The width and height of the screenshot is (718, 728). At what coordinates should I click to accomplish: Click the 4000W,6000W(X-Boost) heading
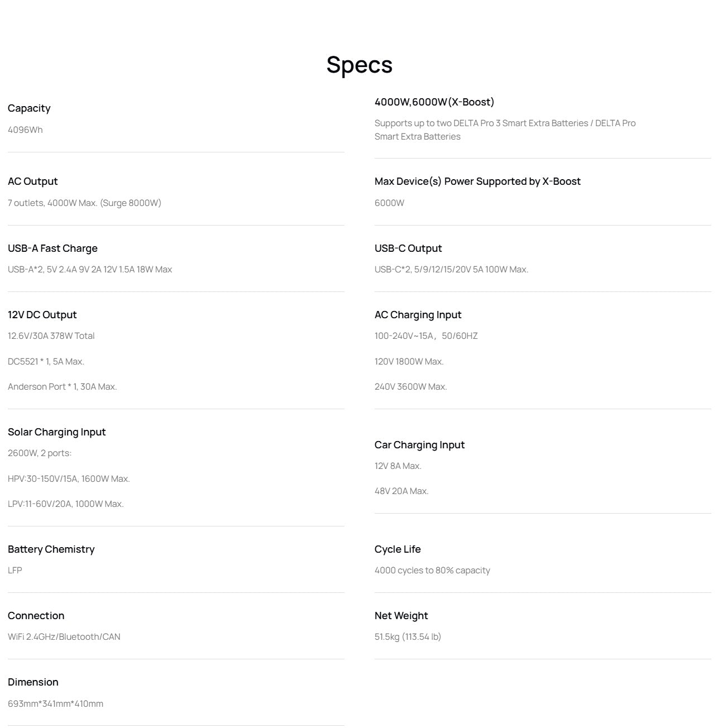click(x=434, y=102)
